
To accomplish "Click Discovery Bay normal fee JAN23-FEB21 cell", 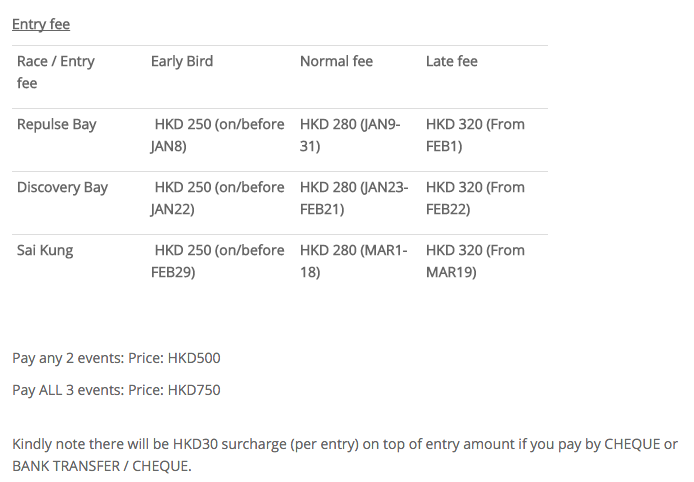I will [354, 198].
